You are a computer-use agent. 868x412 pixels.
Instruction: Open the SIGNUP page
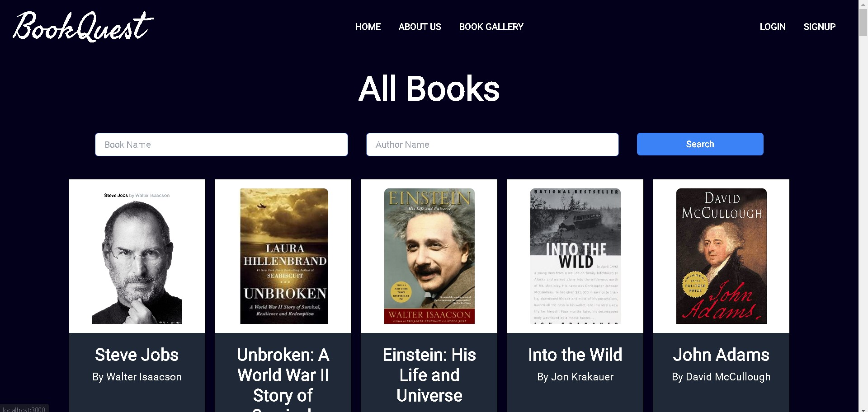pyautogui.click(x=819, y=27)
